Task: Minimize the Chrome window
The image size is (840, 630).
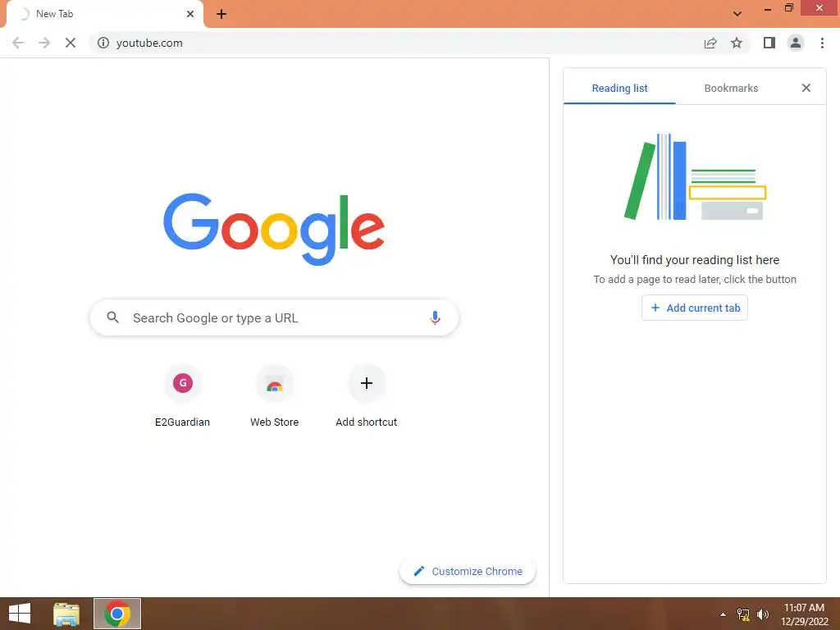Action: [767, 8]
